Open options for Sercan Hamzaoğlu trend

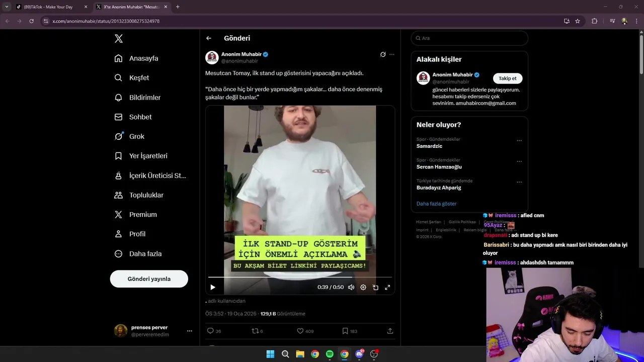coord(519,161)
